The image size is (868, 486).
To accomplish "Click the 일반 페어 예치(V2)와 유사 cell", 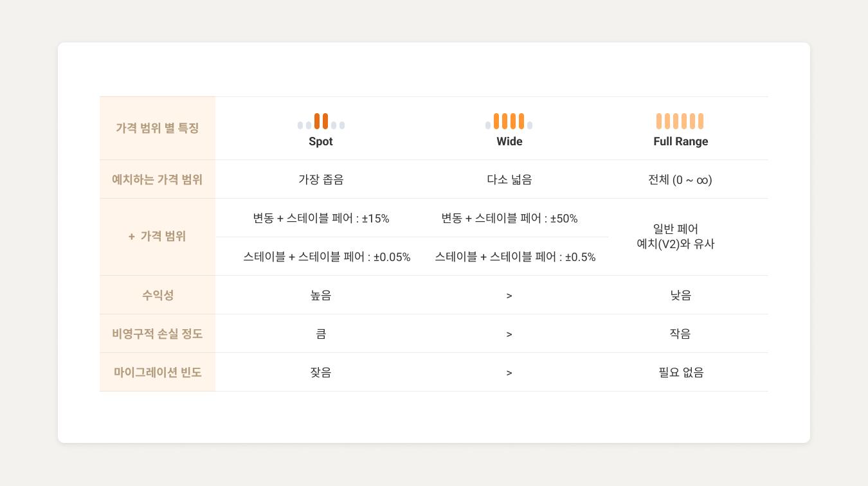I will tap(680, 237).
